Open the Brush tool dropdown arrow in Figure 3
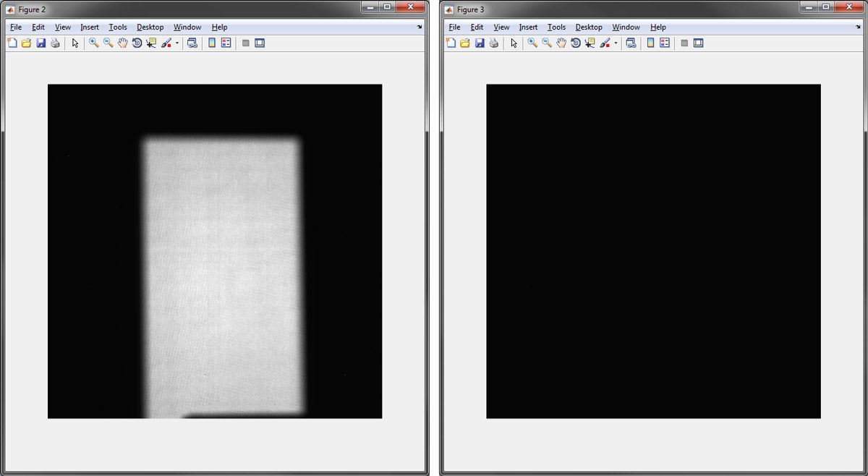868x476 pixels. tap(616, 43)
